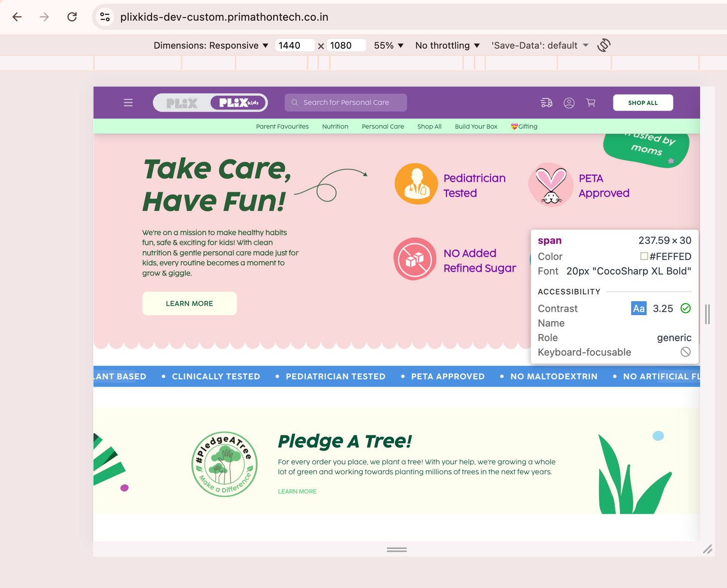Open the 55% zoom dropdown

tap(388, 45)
